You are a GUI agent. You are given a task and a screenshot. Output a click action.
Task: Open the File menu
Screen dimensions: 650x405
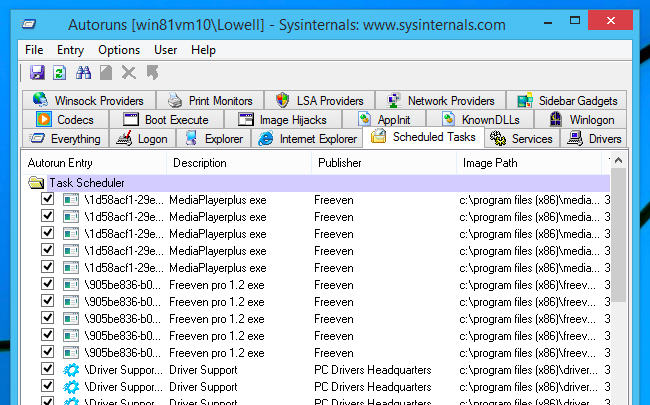34,50
